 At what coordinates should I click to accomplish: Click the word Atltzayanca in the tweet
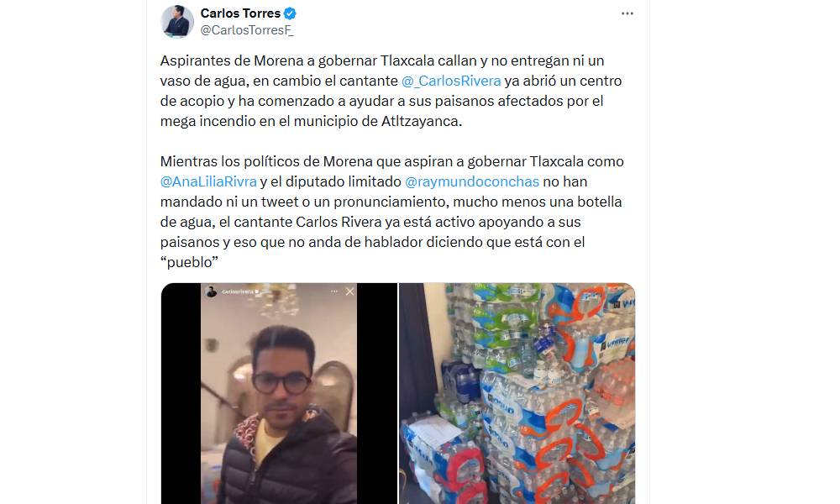[421, 121]
